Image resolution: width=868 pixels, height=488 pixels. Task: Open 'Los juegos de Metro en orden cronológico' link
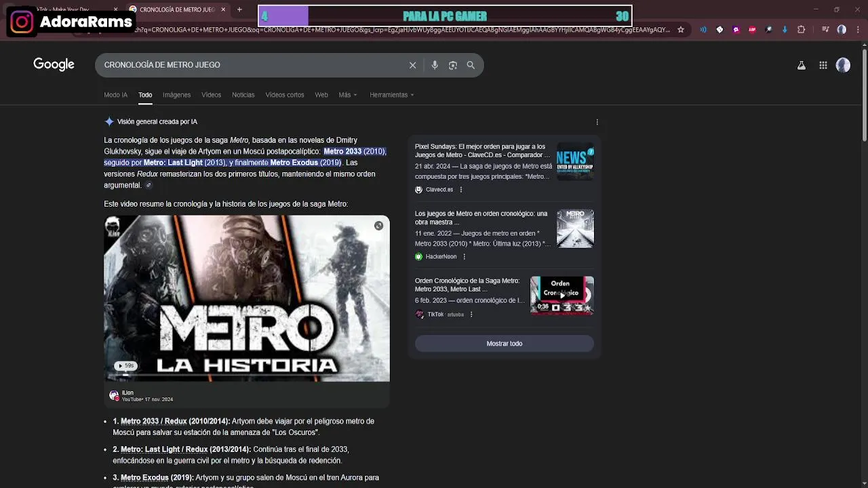(481, 218)
